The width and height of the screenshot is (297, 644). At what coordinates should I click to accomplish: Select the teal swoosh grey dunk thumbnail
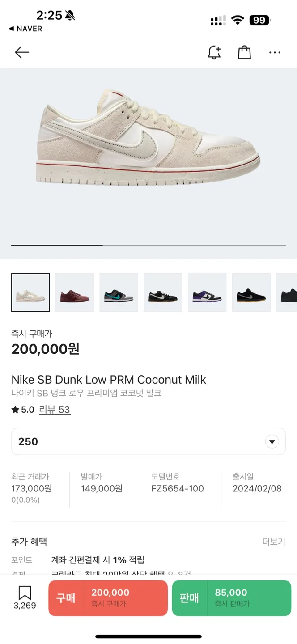coord(119,292)
